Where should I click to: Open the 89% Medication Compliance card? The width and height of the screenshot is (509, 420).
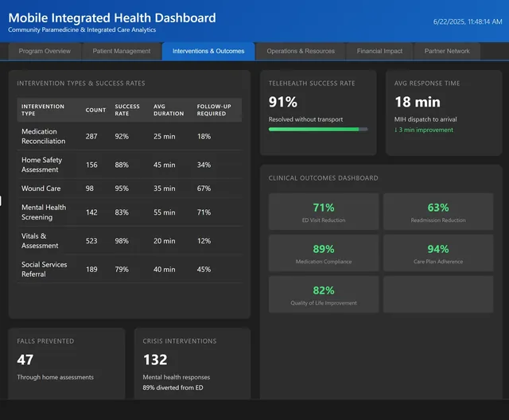coord(324,253)
